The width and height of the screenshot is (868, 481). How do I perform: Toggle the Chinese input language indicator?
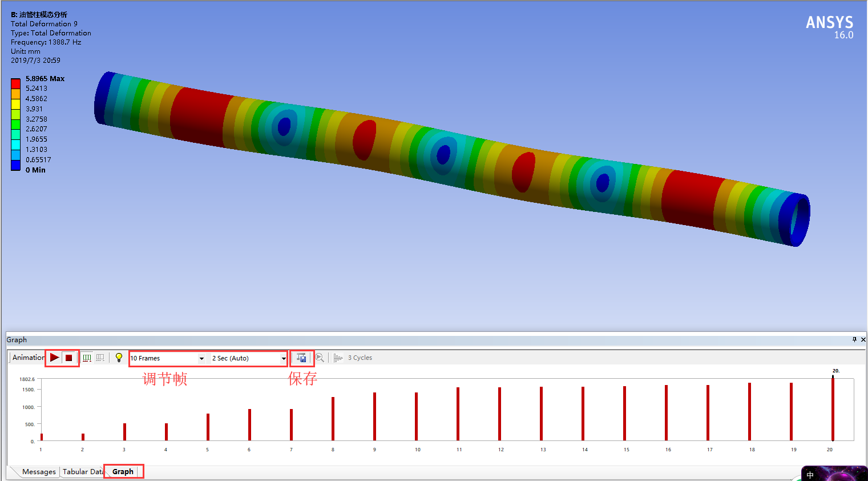coord(809,474)
